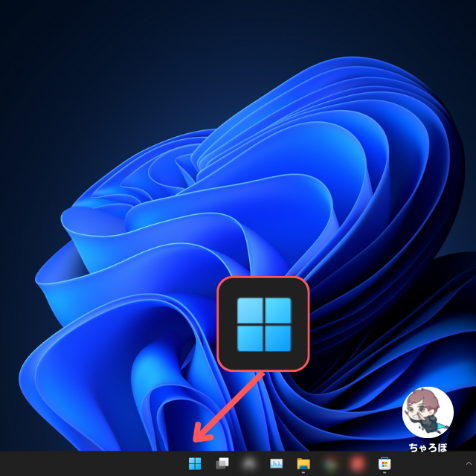Expand the hidden system tray icons chevron
Image resolution: width=476 pixels, height=476 pixels.
tap(469, 463)
